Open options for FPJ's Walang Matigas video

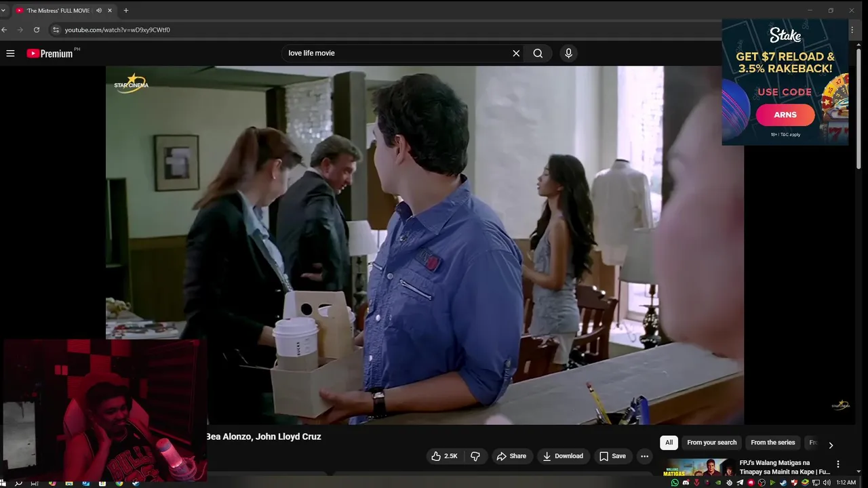coord(838,464)
